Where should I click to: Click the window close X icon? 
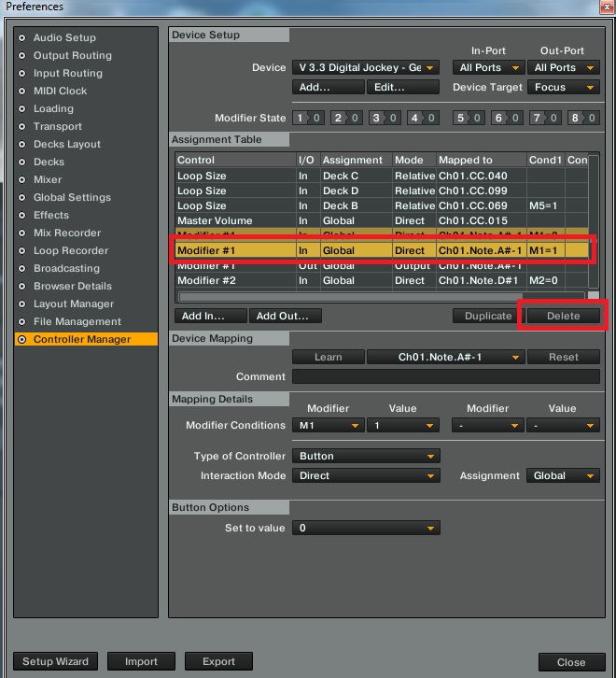coord(607,7)
